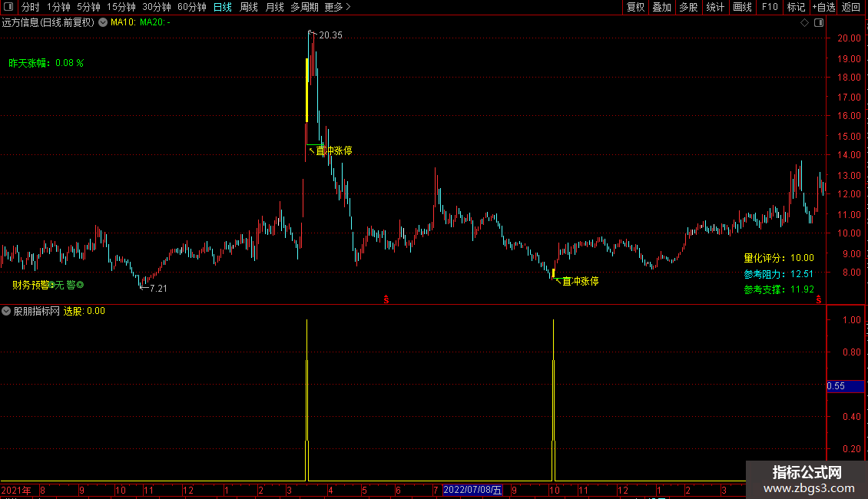
Task: Click the red S marker at right edge
Action: click(819, 299)
